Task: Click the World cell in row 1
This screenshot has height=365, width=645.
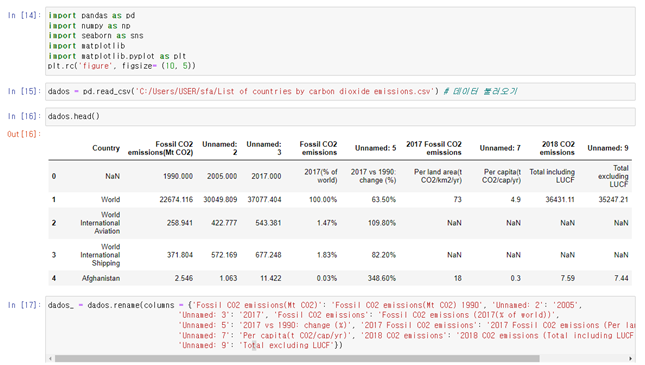Action: click(x=111, y=200)
